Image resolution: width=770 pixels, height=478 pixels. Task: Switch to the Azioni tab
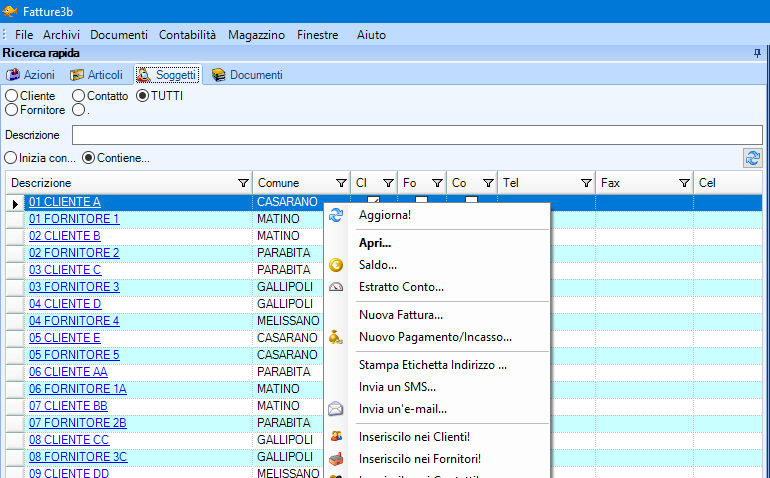31,75
